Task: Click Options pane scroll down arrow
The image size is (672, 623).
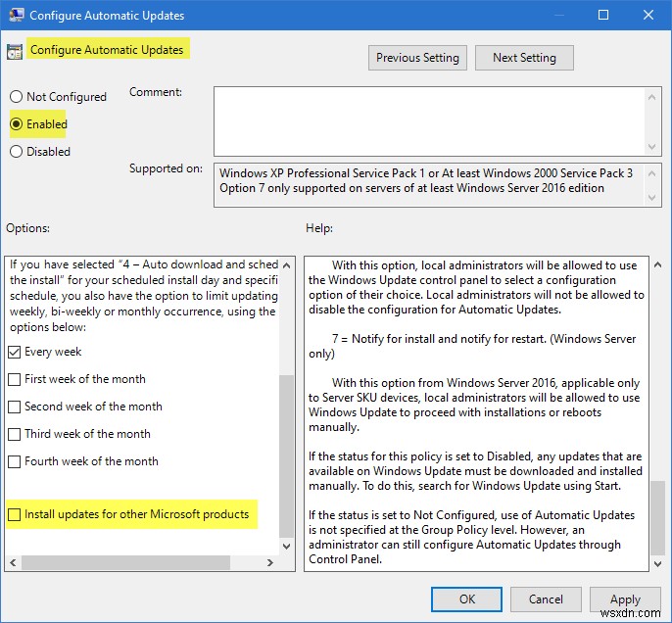Action: click(x=287, y=547)
